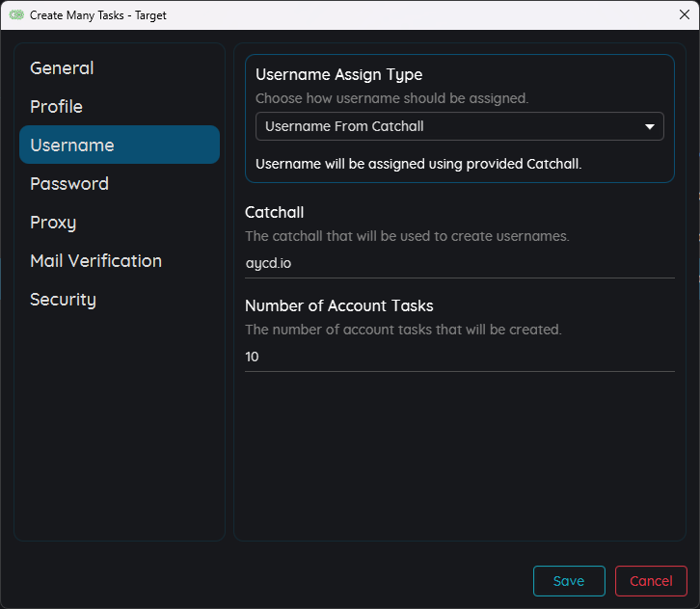Click the Number of Account Tasks label

point(339,305)
